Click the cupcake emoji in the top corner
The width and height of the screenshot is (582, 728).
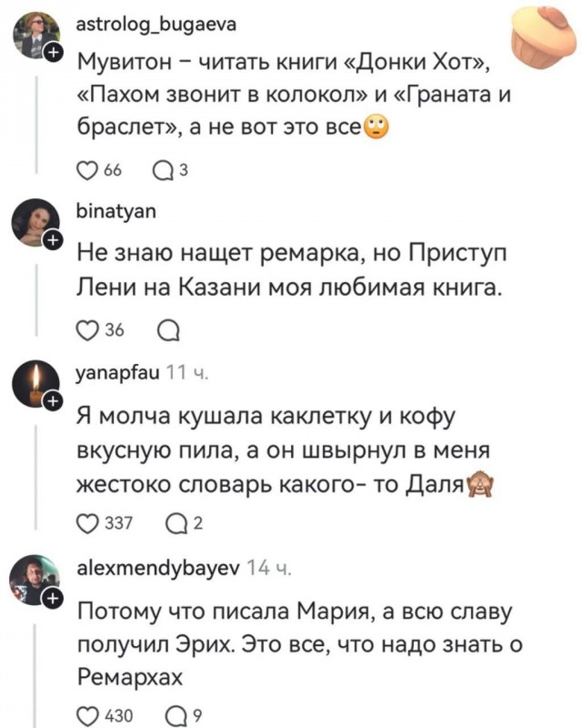pyautogui.click(x=540, y=22)
